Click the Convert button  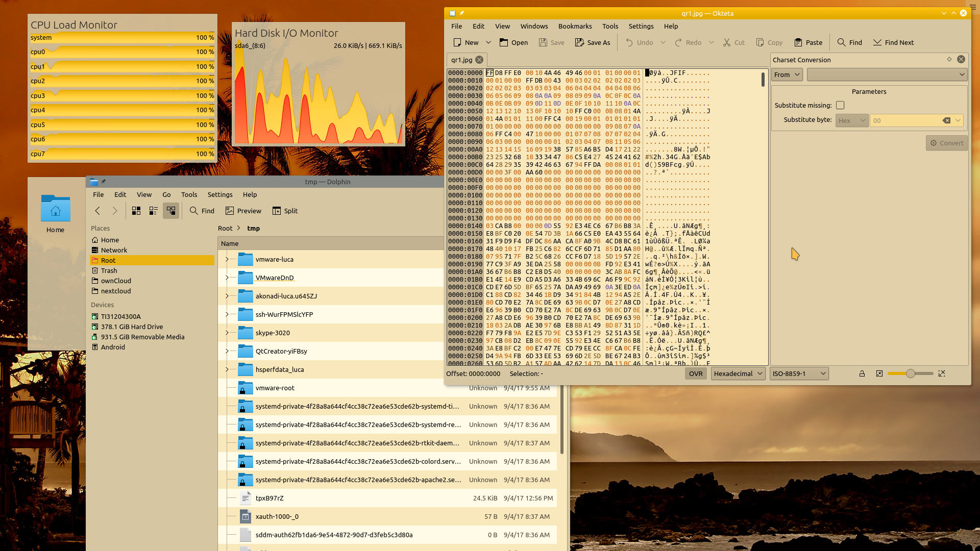click(947, 143)
